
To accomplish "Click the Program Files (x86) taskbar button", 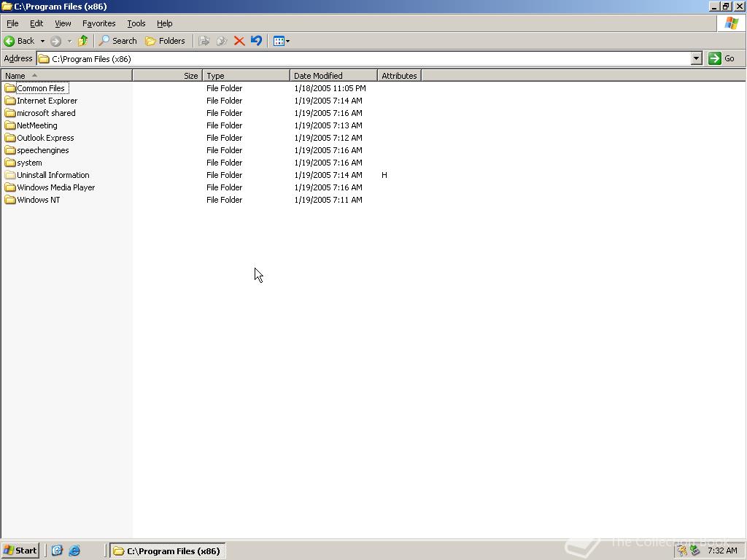I will click(168, 551).
